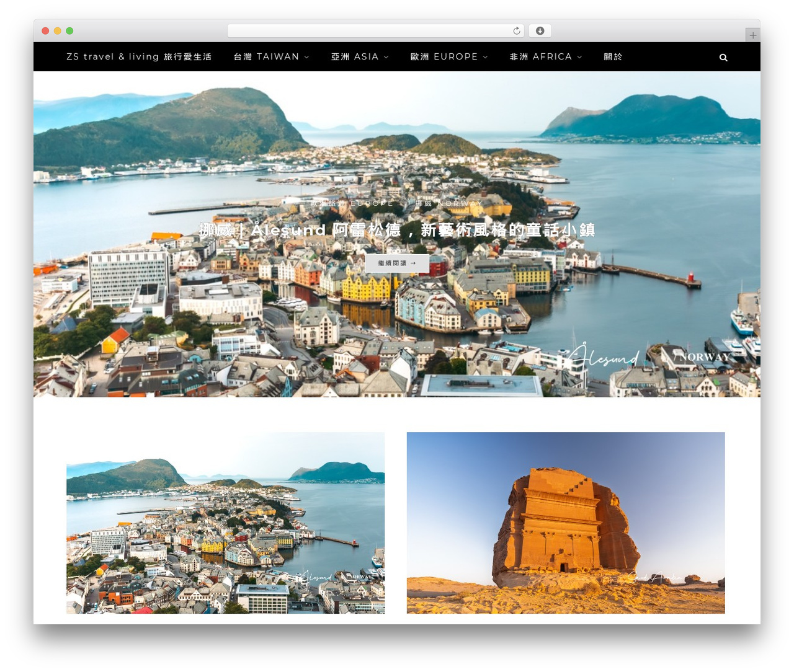
Task: Close the browser window with red button
Action: pyautogui.click(x=45, y=30)
